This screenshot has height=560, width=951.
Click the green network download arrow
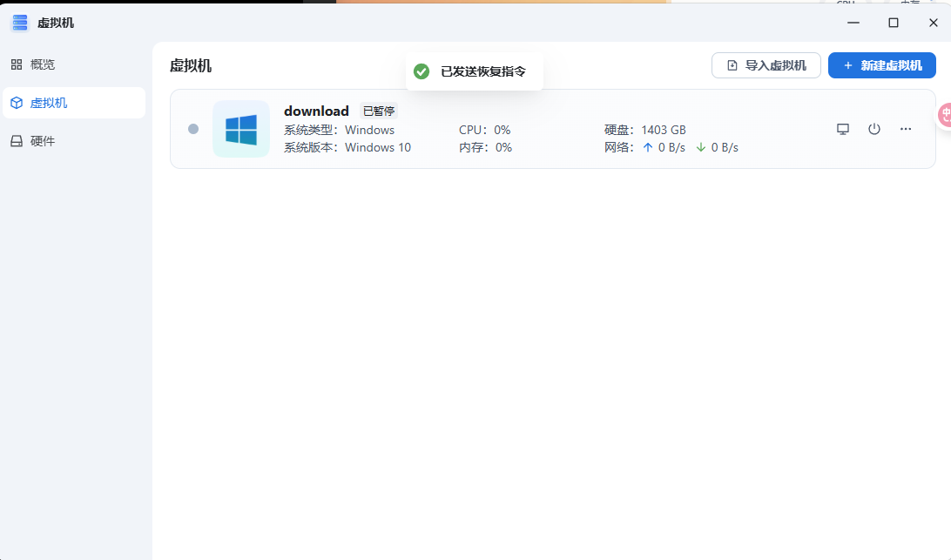point(700,148)
